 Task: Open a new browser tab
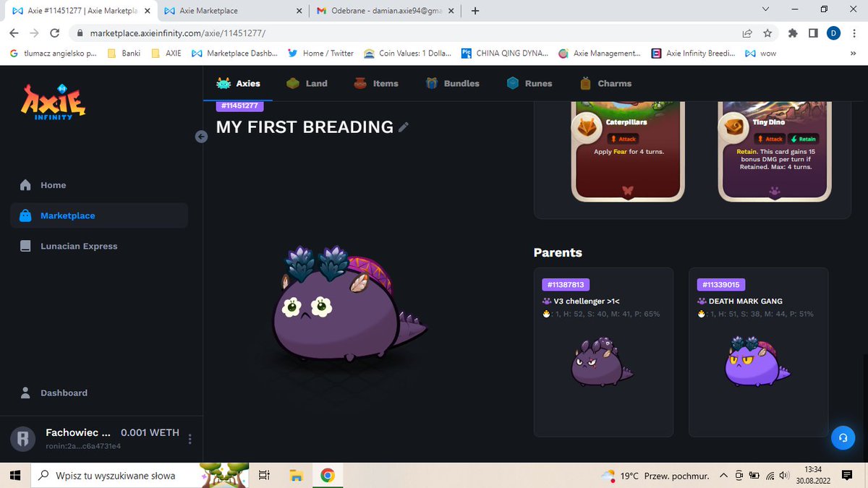coord(475,11)
